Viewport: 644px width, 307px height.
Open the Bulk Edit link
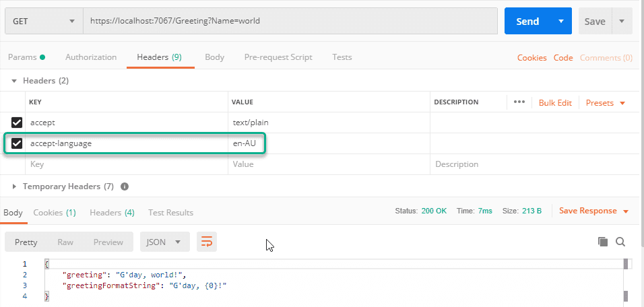point(555,102)
